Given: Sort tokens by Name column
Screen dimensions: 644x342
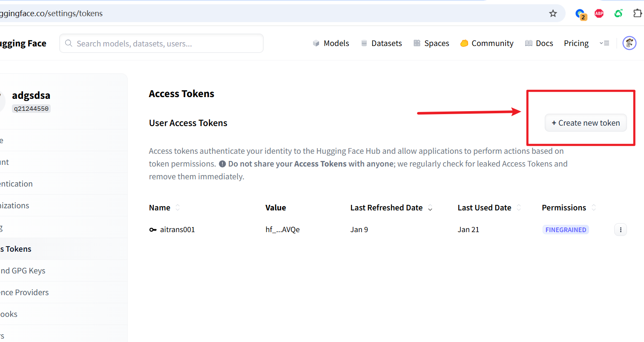Looking at the screenshot, I should [x=178, y=208].
